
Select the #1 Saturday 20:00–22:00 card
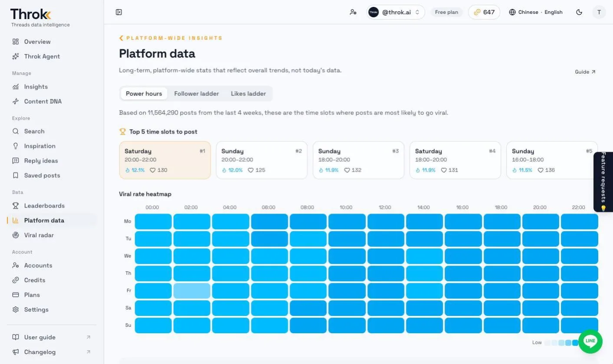pos(165,160)
